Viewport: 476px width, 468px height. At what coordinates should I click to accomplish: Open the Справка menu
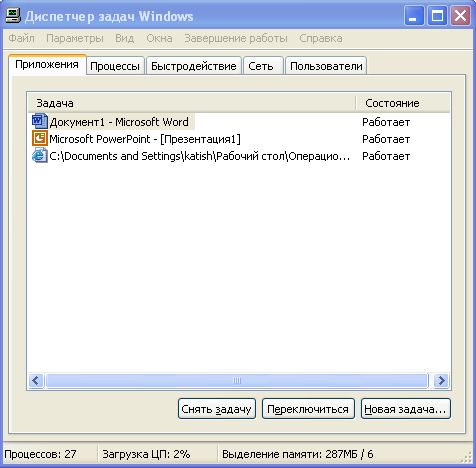pos(321,38)
